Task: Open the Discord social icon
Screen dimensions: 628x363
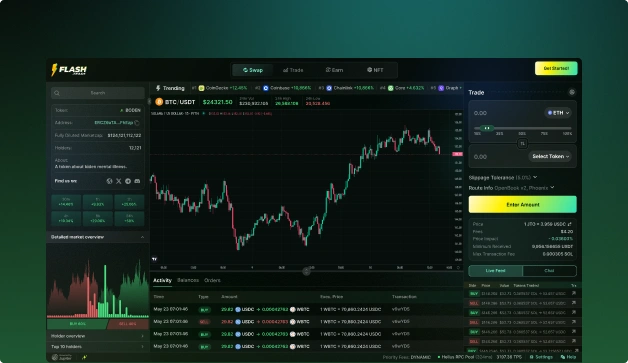Action: 137,181
